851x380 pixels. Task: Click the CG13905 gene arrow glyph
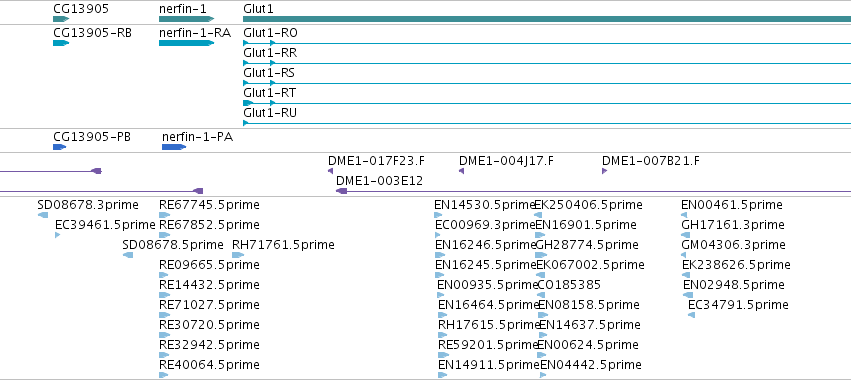click(x=61, y=19)
